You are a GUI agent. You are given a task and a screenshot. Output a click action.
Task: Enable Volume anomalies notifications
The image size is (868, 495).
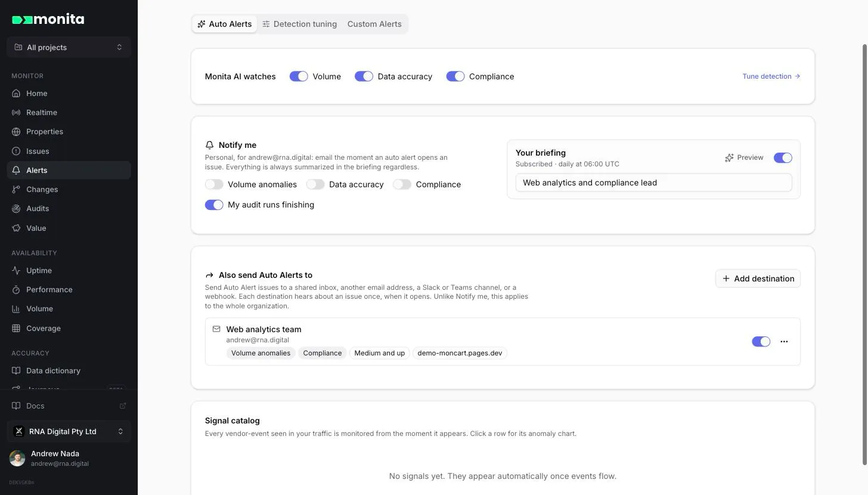214,184
